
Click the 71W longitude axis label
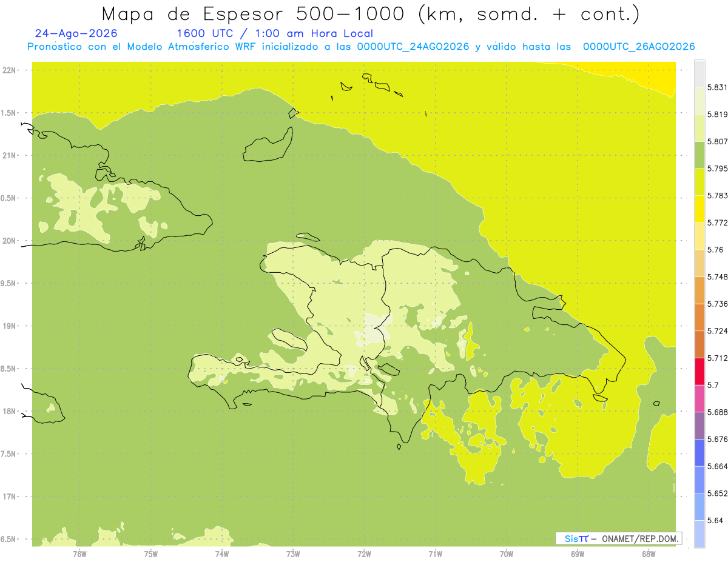435,554
